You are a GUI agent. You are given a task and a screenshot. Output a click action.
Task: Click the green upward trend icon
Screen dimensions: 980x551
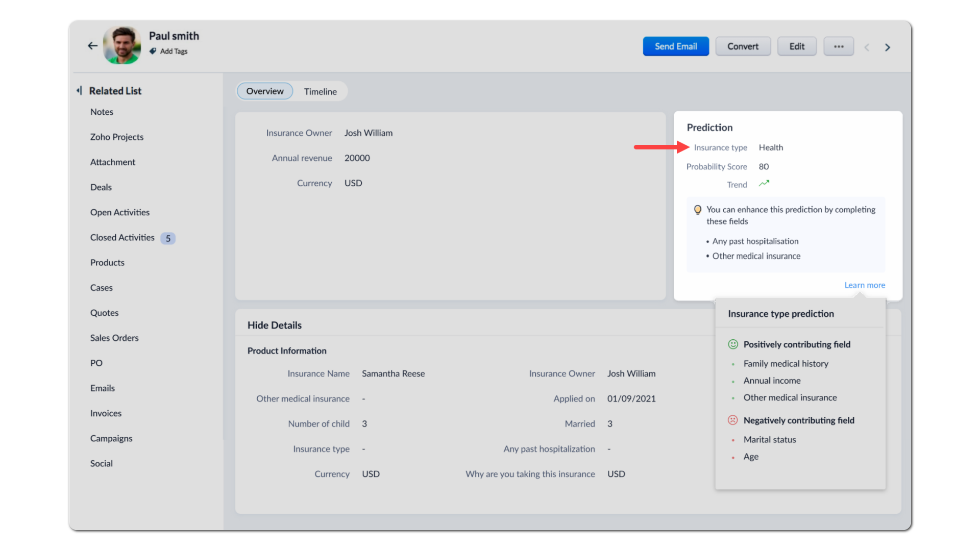tap(764, 184)
